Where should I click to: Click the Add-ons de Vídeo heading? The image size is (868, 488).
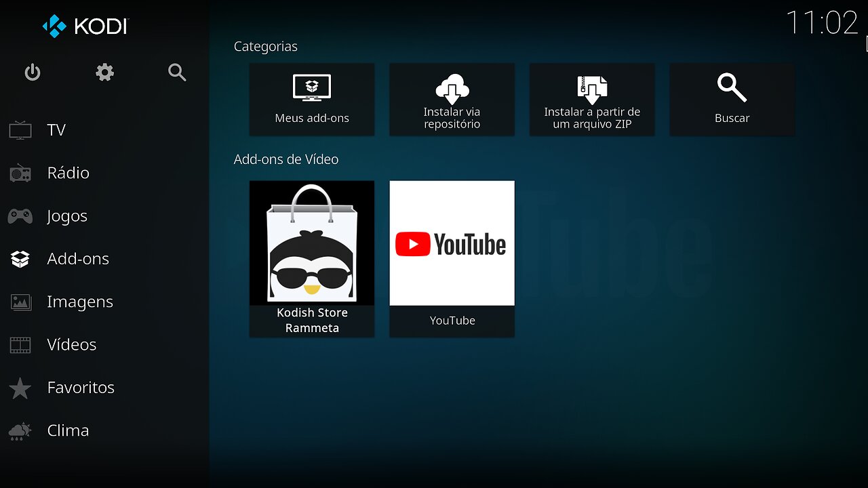click(x=286, y=159)
